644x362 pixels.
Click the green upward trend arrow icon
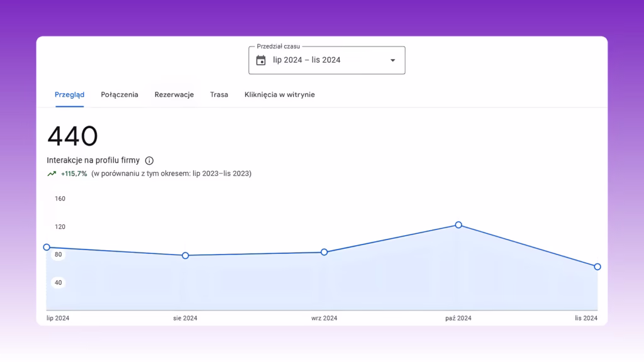[x=52, y=173]
